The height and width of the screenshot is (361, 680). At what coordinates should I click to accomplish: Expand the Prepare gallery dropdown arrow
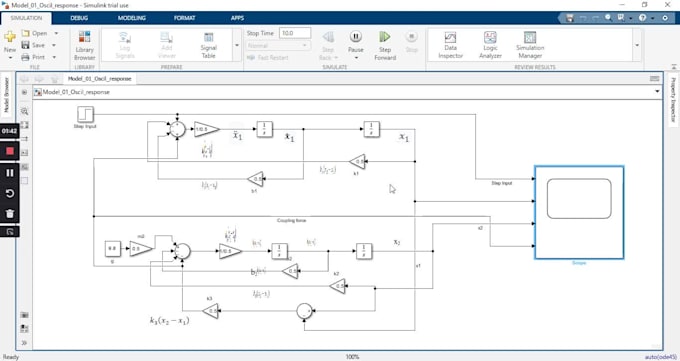(237, 45)
